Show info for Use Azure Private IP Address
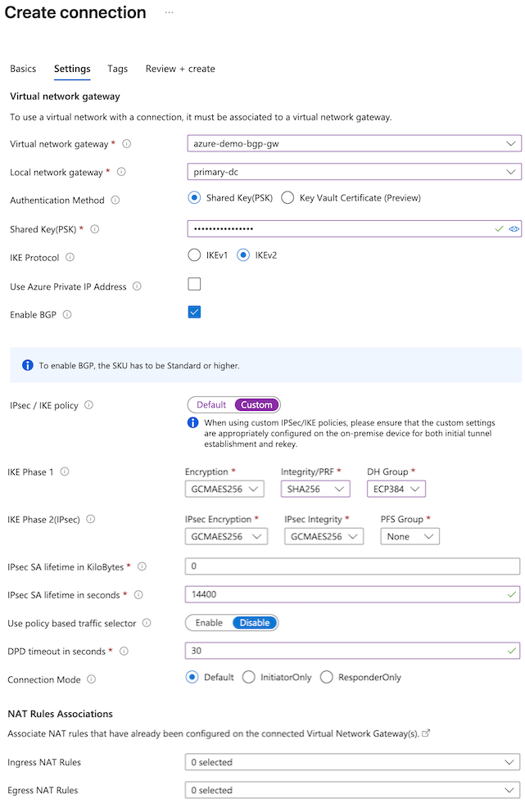 click(137, 286)
